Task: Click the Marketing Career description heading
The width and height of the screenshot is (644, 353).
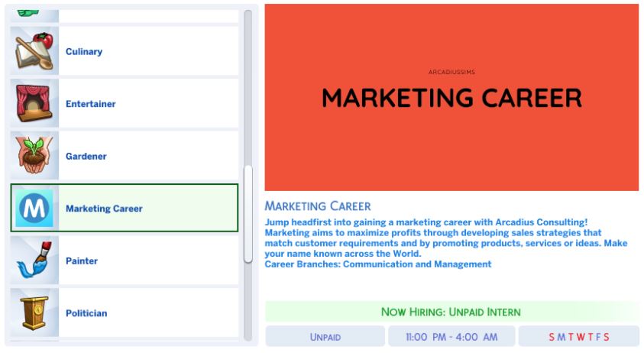Action: click(318, 206)
